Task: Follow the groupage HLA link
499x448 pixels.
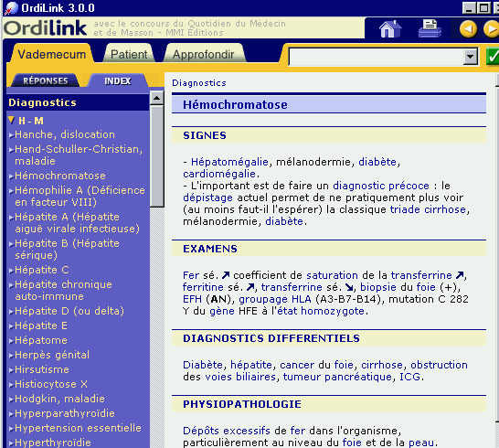Action: click(x=275, y=299)
